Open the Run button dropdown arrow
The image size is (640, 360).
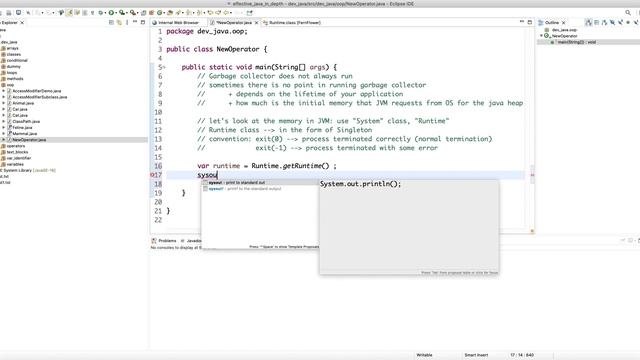click(116, 13)
